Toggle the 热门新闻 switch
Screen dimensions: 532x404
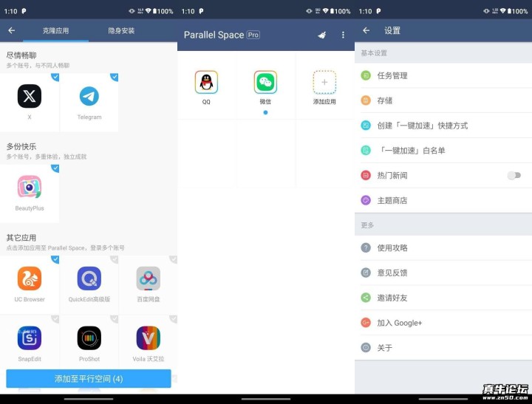point(514,176)
